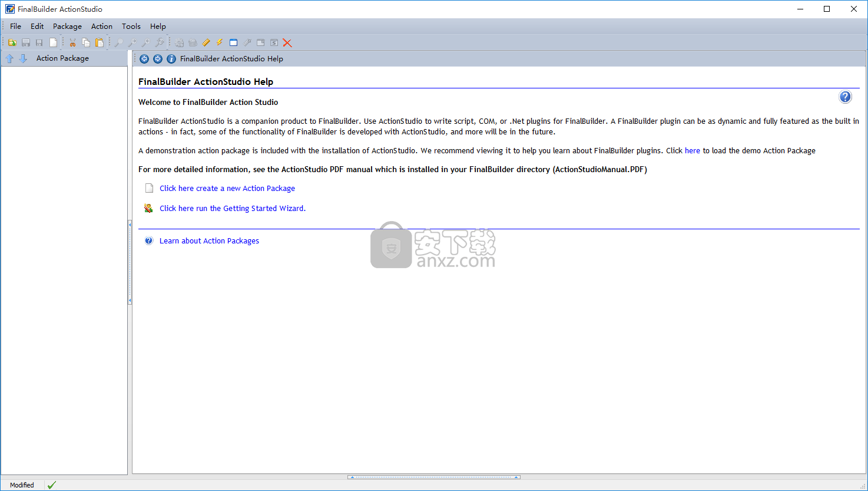868x491 pixels.
Task: Open the Action menu
Action: 102,26
